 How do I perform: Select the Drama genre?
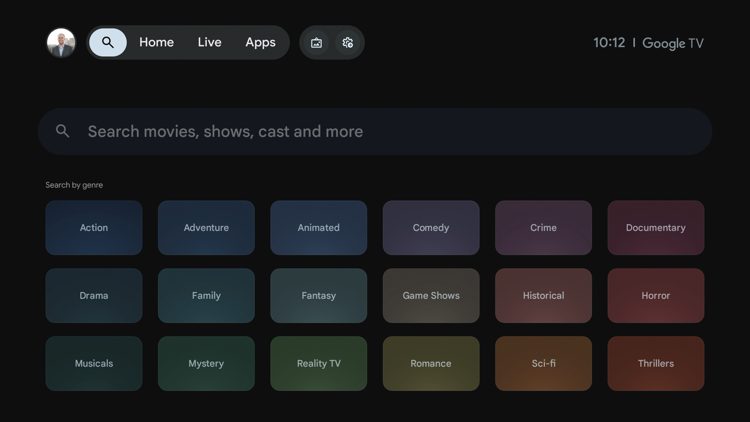[94, 296]
